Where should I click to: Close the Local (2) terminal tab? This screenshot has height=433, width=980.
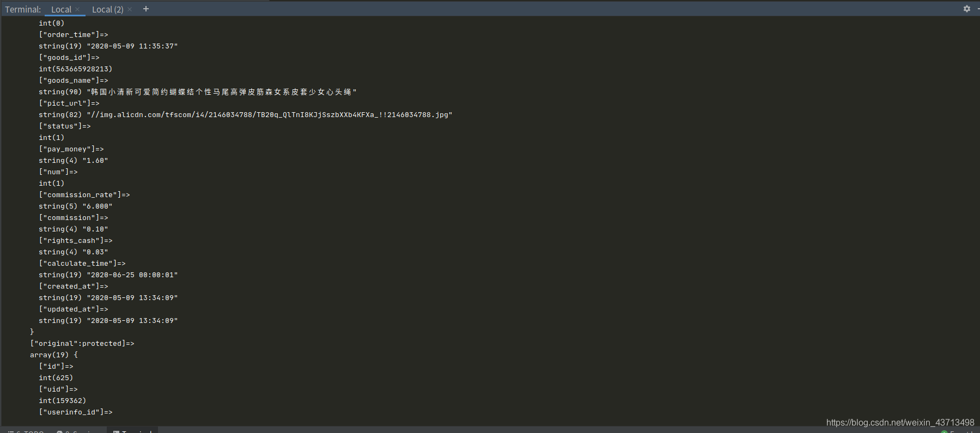[130, 9]
